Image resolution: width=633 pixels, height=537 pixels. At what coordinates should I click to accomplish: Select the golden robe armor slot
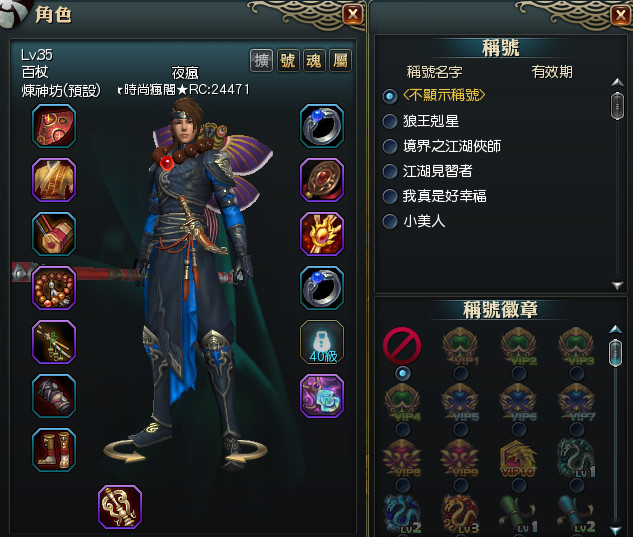[x=54, y=180]
